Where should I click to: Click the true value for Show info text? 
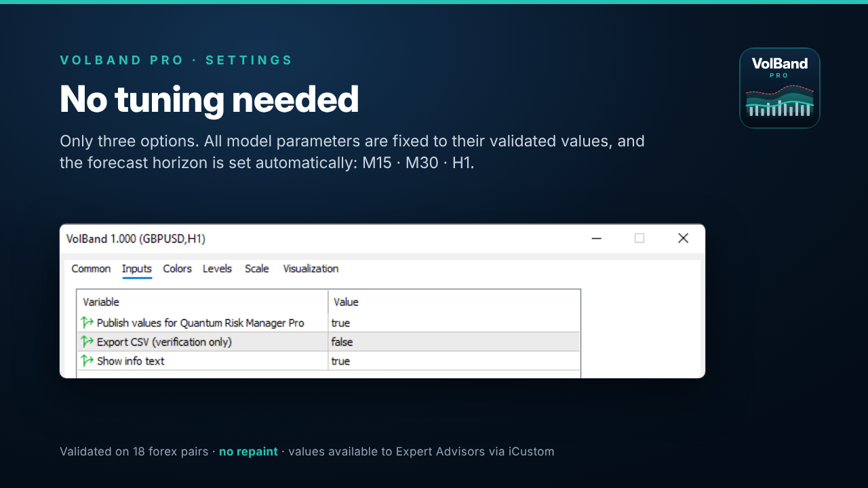(x=340, y=361)
